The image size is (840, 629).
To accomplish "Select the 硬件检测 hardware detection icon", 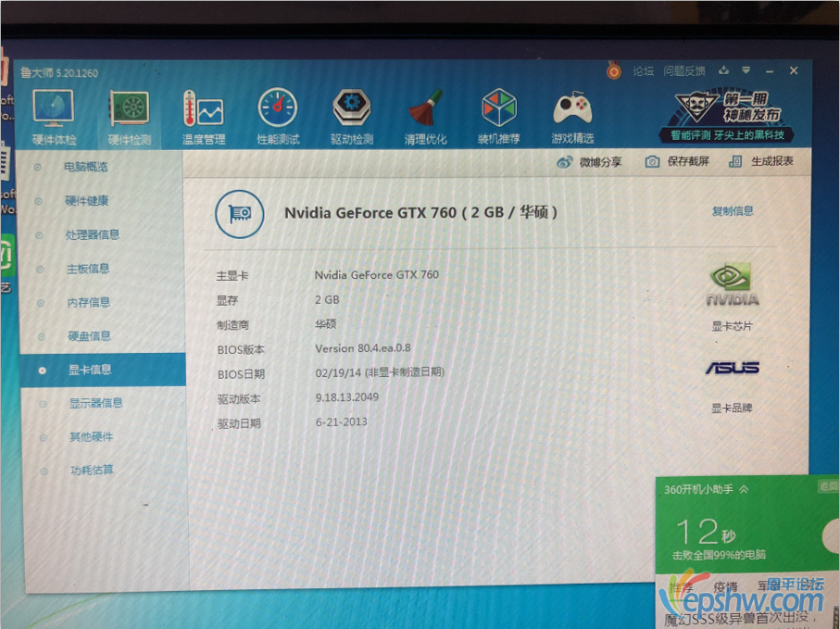I will coord(130,118).
